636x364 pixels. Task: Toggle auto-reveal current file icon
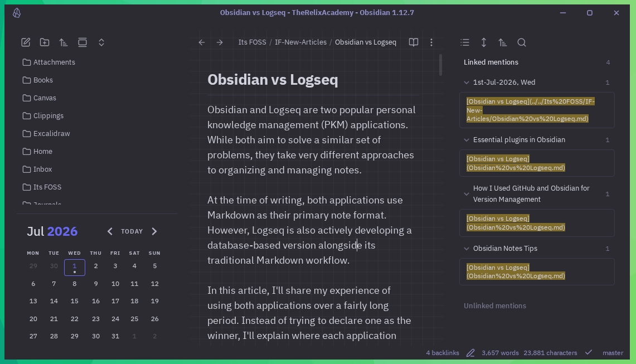click(82, 42)
